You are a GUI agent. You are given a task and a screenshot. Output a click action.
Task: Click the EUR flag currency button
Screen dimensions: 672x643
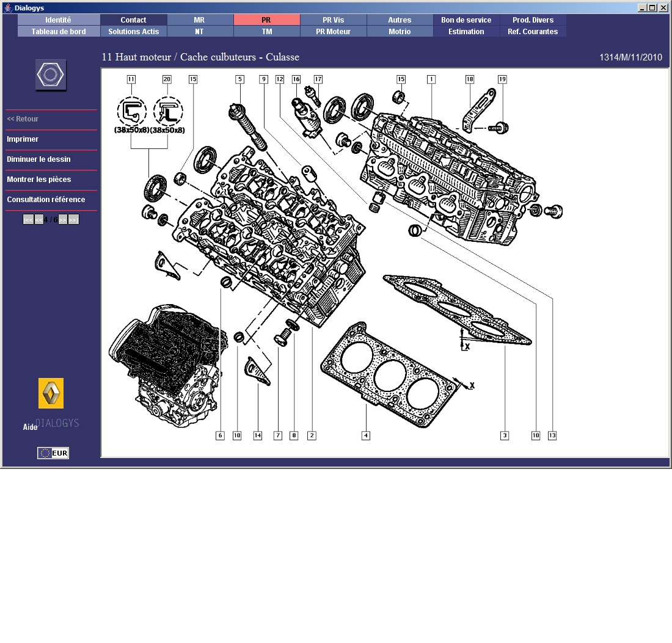pyautogui.click(x=53, y=453)
